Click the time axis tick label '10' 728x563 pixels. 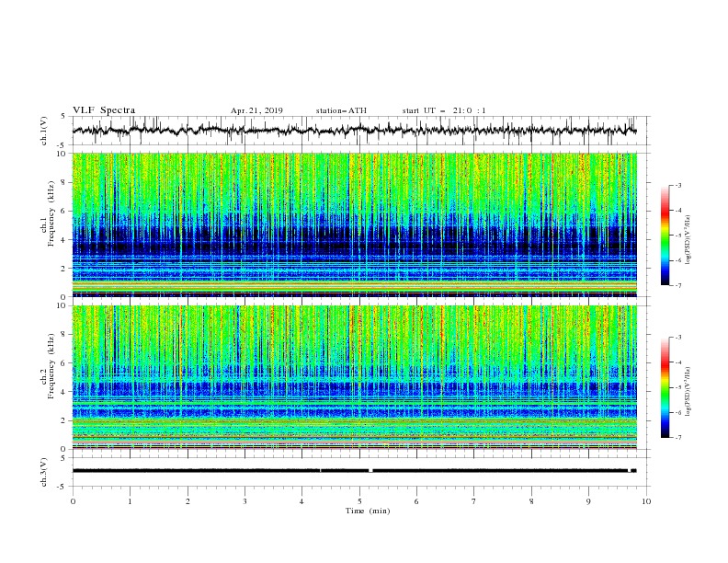coord(646,501)
